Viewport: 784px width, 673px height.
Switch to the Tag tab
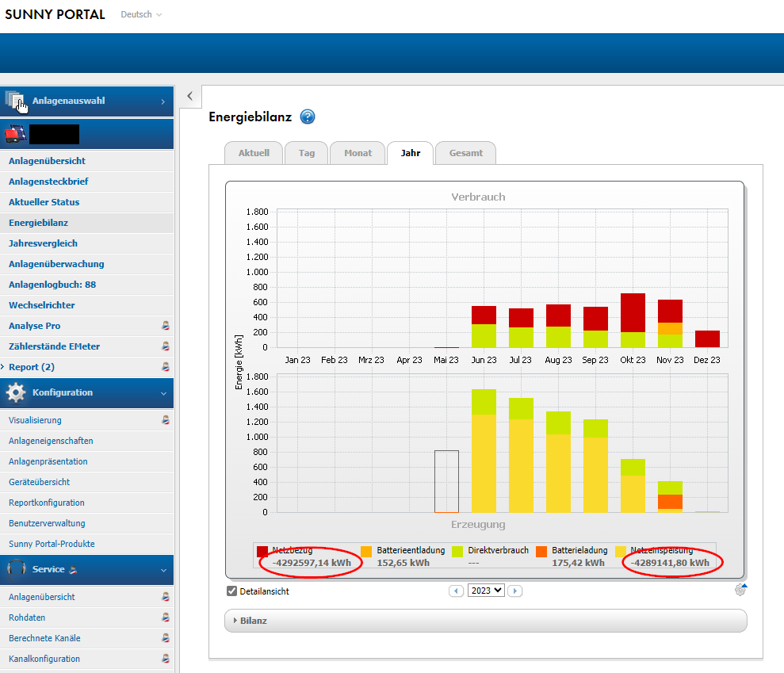point(307,153)
